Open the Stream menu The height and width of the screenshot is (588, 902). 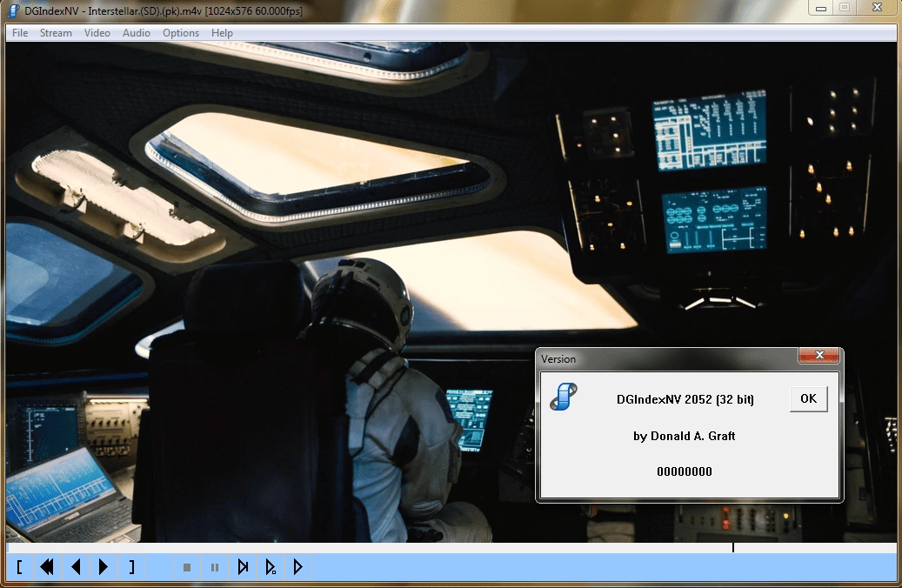point(55,33)
